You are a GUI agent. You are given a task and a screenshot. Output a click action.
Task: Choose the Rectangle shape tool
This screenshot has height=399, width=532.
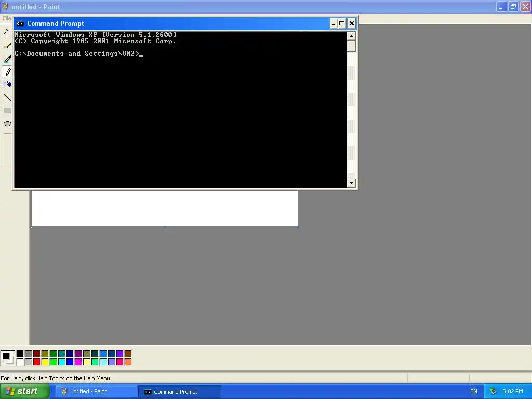7,111
